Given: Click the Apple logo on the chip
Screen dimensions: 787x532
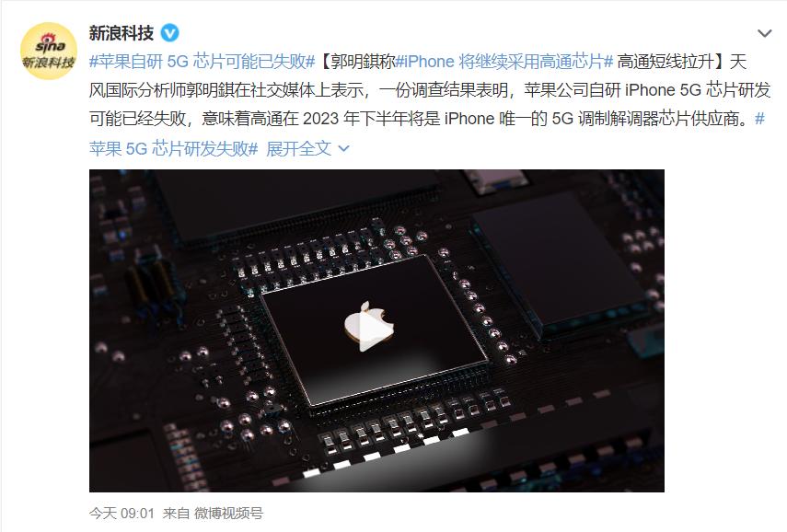Looking at the screenshot, I should coord(369,326).
